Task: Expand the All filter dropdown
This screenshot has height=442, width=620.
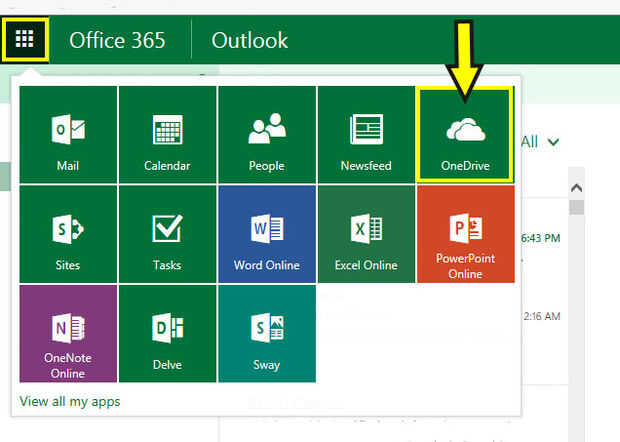Action: (x=540, y=142)
